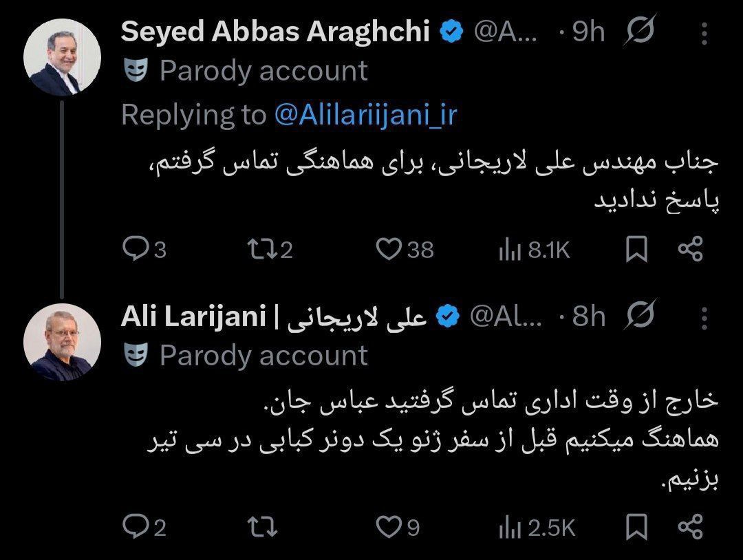The image size is (743, 560).
Task: Bookmark Ali Larijani's tweet
Action: pos(636,528)
